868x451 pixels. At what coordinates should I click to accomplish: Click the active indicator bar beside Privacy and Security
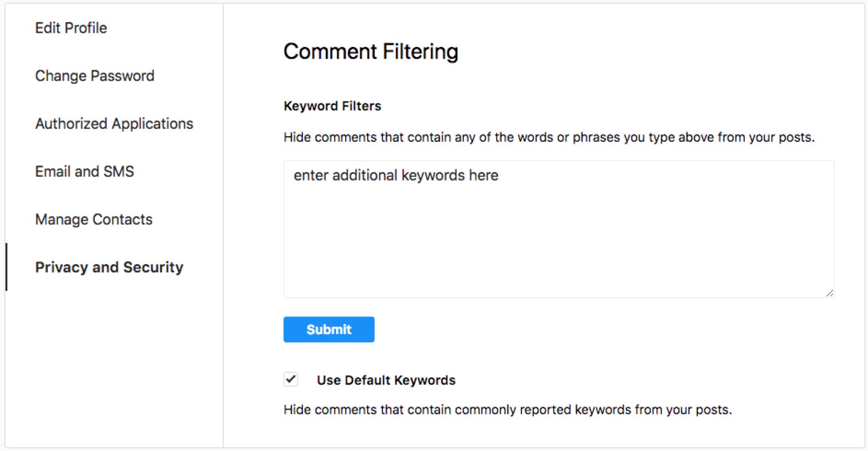6,267
